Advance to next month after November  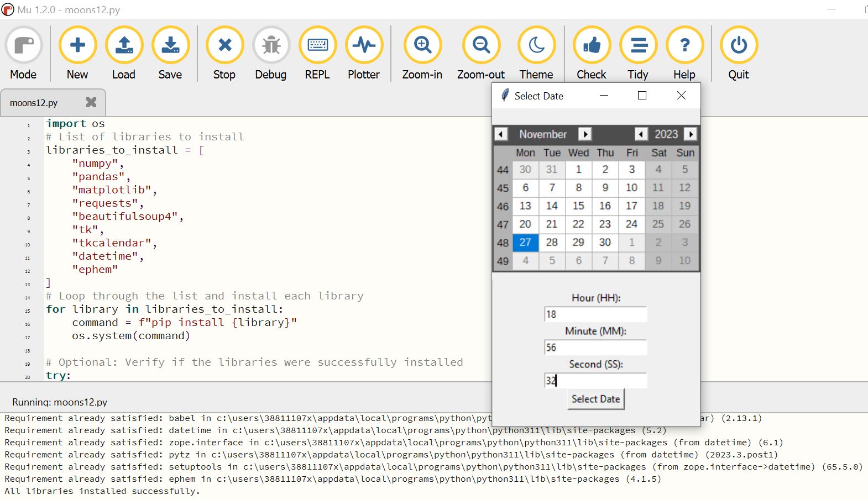[x=585, y=134]
